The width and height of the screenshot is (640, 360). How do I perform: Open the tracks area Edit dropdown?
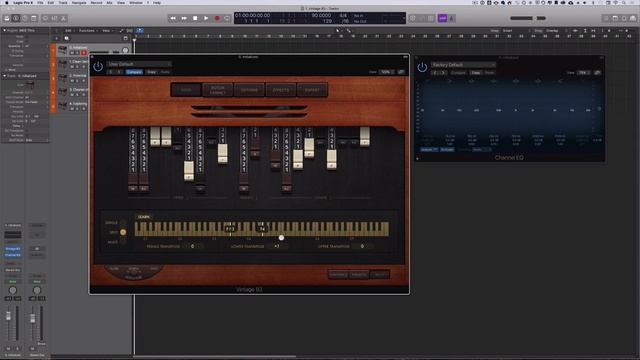pyautogui.click(x=69, y=31)
